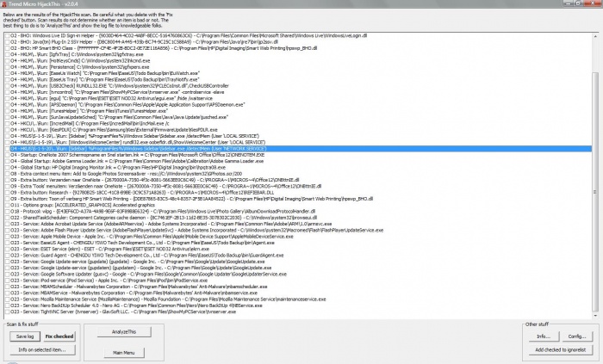The width and height of the screenshot is (603, 364).
Task: Tick checkbox for Windows Live ID Sign-in Helper BHO
Action: click(x=7, y=35)
